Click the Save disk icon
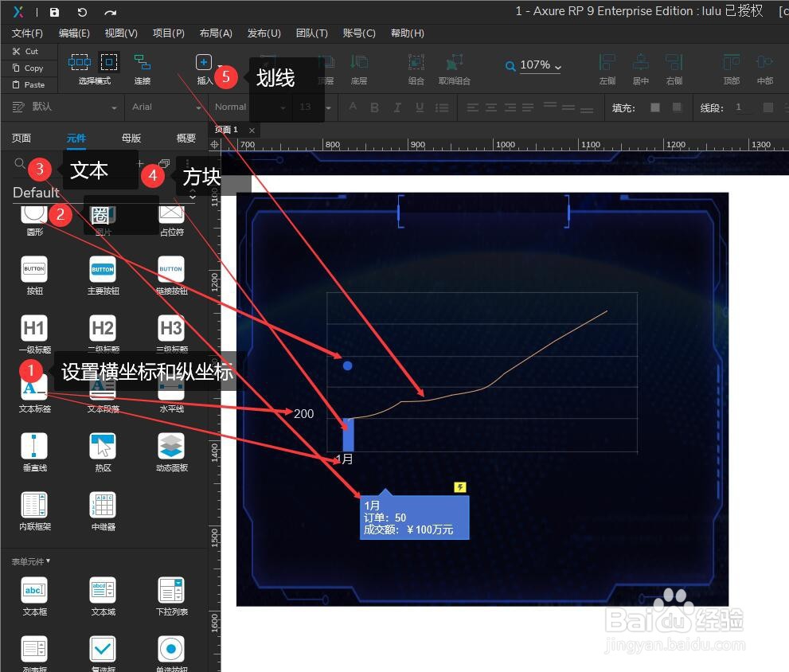The width and height of the screenshot is (789, 672). pyautogui.click(x=54, y=12)
